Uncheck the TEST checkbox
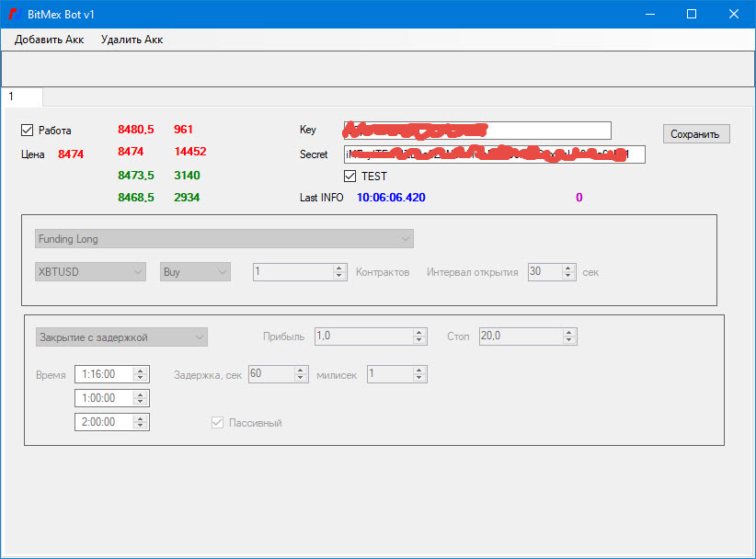The width and height of the screenshot is (756, 559). coord(350,176)
